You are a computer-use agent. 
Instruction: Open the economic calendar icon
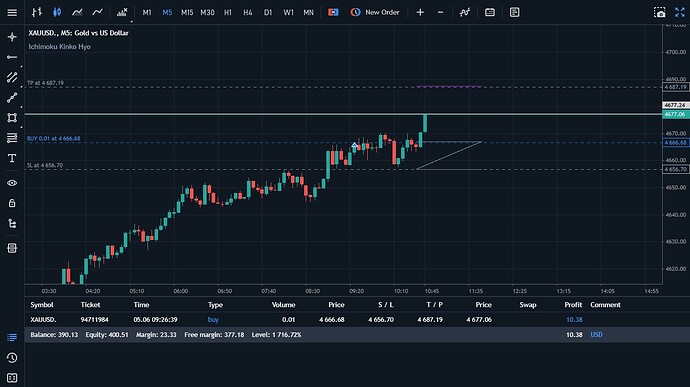490,12
